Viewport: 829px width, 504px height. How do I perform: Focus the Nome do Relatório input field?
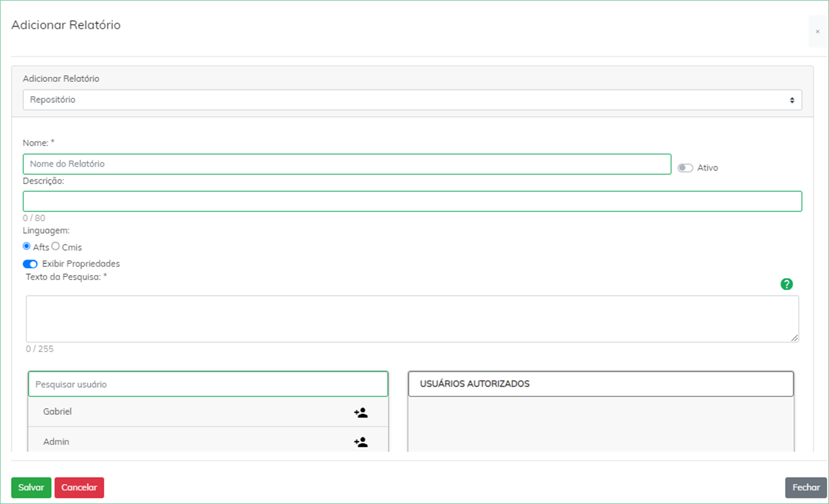pyautogui.click(x=347, y=164)
